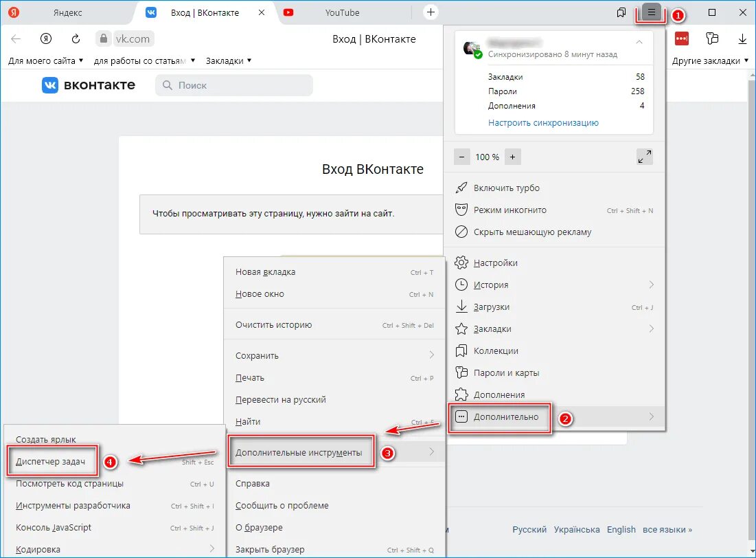The height and width of the screenshot is (558, 756).
Task: Open a new tab with plus button
Action: click(x=431, y=12)
